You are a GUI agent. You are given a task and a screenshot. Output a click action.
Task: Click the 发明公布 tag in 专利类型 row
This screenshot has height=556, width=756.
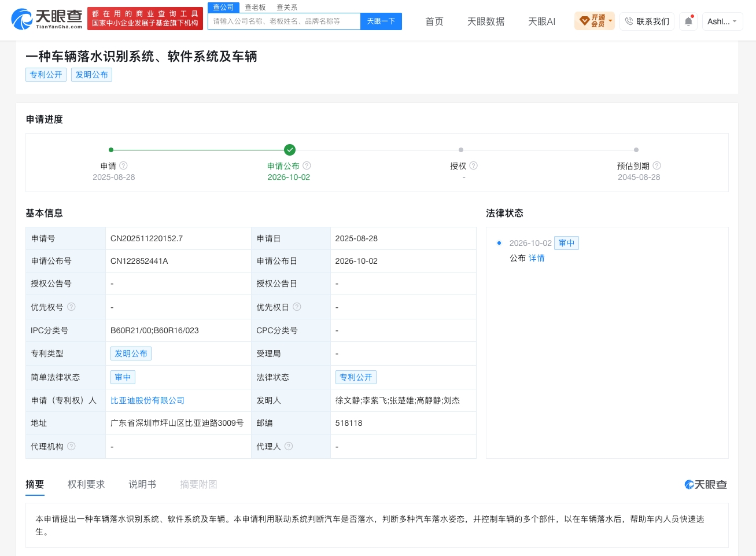pos(131,354)
